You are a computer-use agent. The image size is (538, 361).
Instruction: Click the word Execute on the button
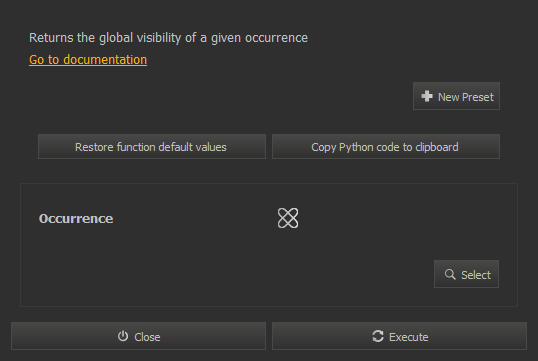tap(409, 337)
